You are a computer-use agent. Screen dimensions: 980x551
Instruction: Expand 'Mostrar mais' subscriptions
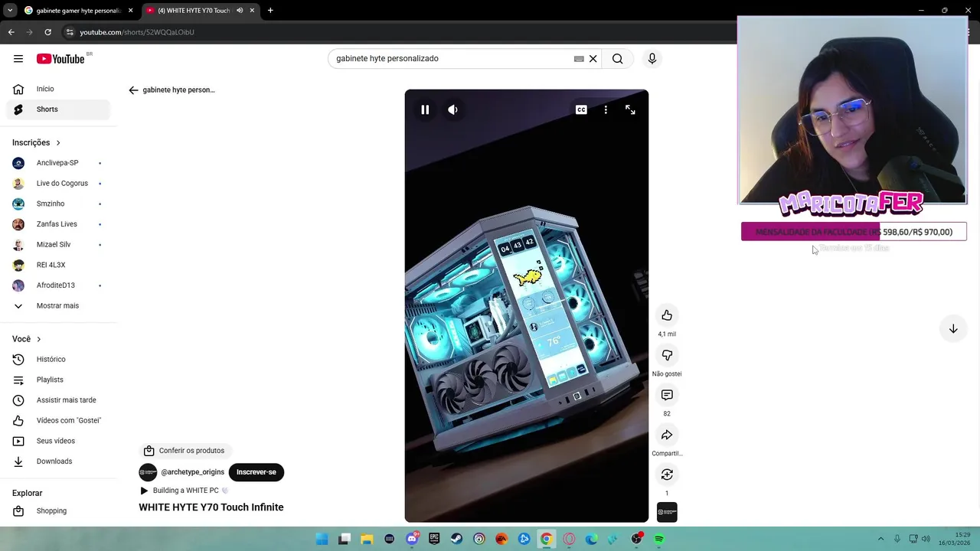[x=58, y=306]
